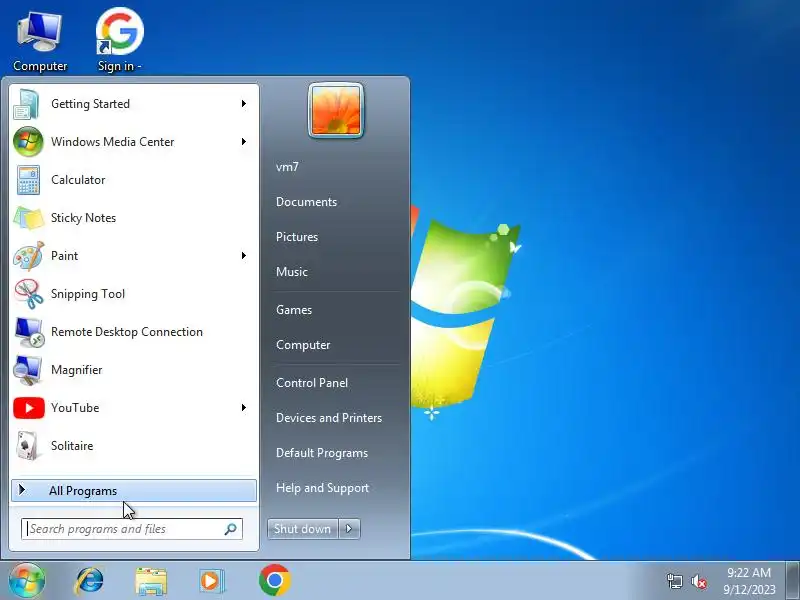This screenshot has width=800, height=600.
Task: Open Computer in the right pane
Action: click(303, 345)
